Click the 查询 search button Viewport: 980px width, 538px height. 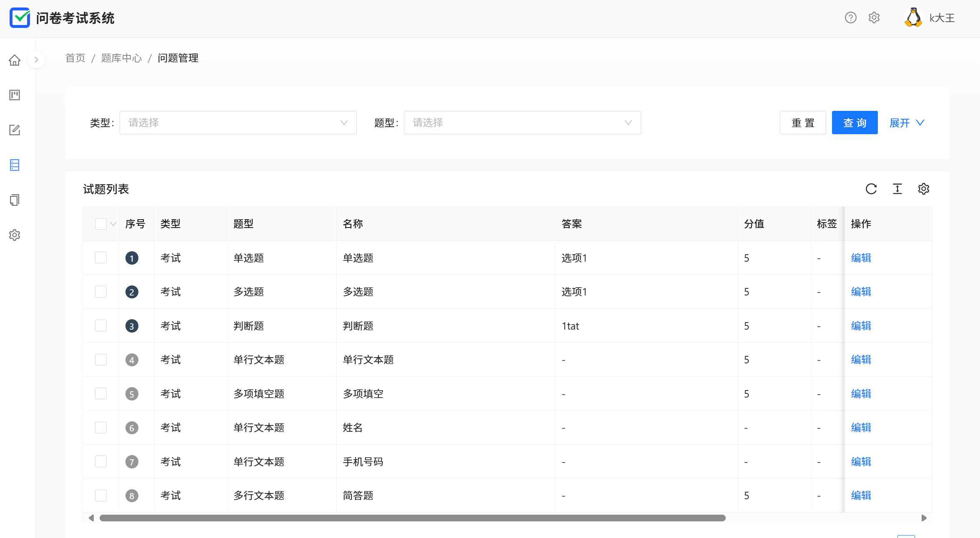click(x=855, y=123)
